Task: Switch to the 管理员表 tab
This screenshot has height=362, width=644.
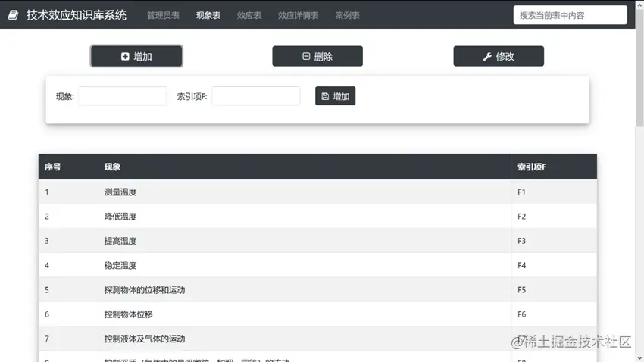Action: 163,15
